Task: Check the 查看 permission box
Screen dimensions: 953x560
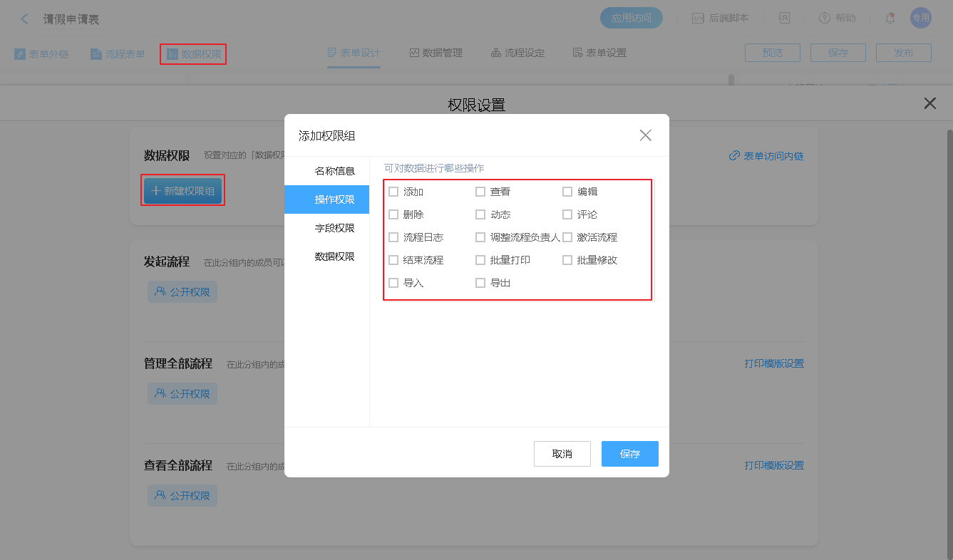Action: (x=480, y=192)
